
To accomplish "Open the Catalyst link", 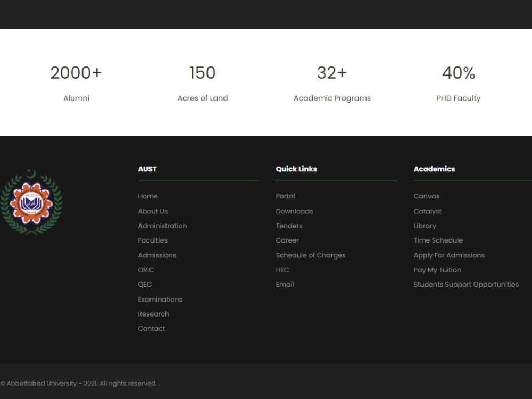I will pos(428,211).
